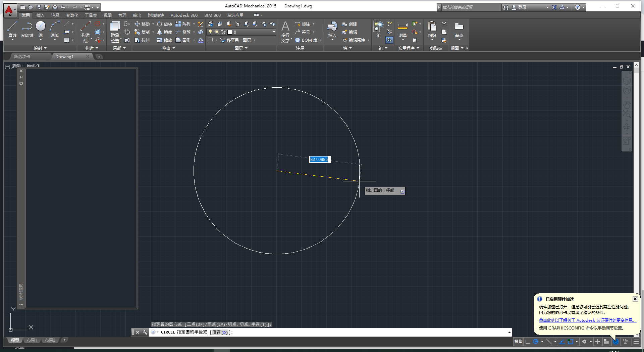This screenshot has height=352, width=644.
Task: Click the Erase icon in modify panel
Action: tap(201, 24)
